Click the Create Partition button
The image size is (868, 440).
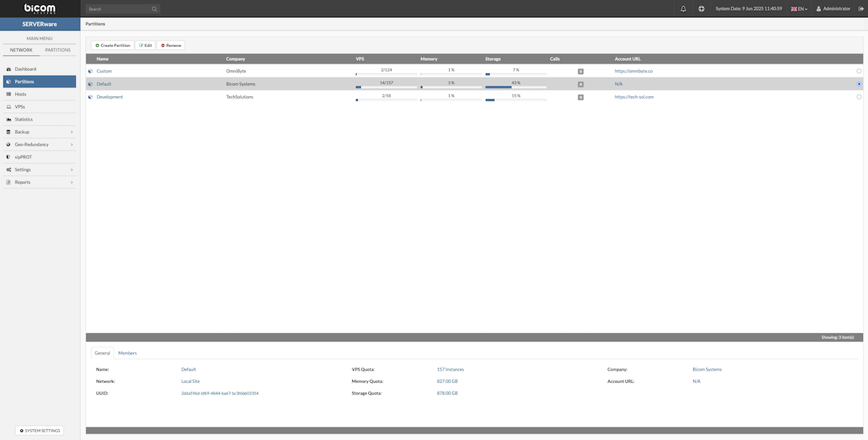pos(113,45)
